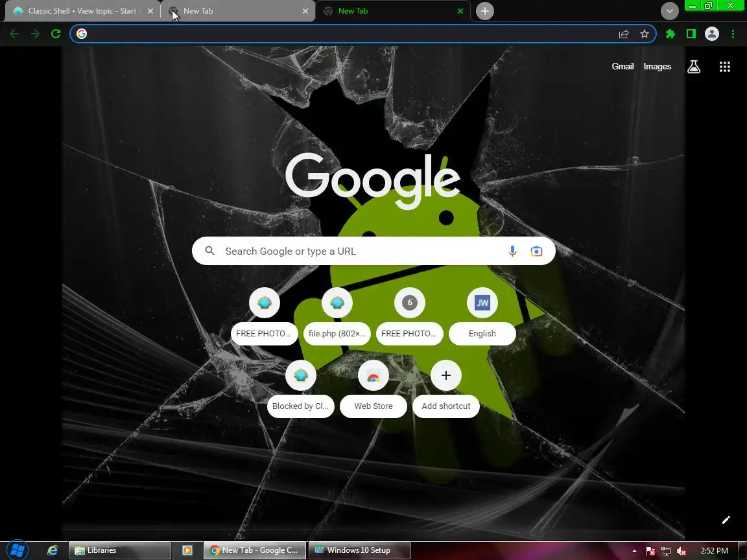
Task: Close the middle New Tab tab
Action: [x=305, y=11]
